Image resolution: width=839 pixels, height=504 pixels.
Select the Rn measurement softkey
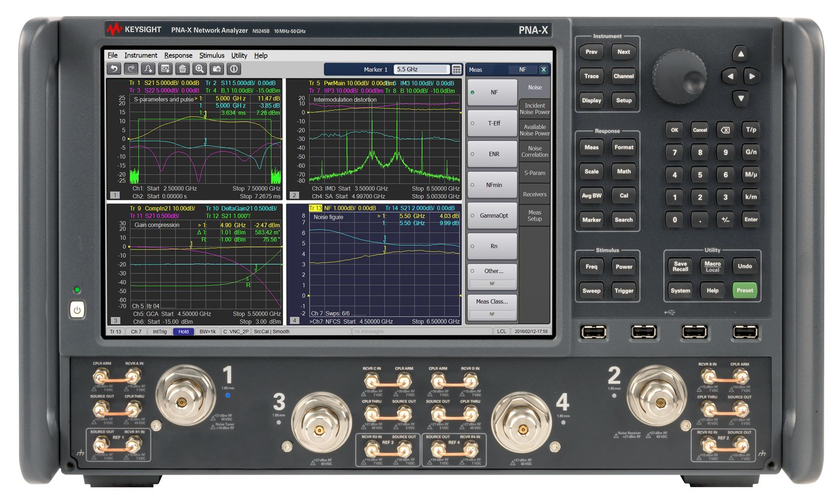[492, 246]
